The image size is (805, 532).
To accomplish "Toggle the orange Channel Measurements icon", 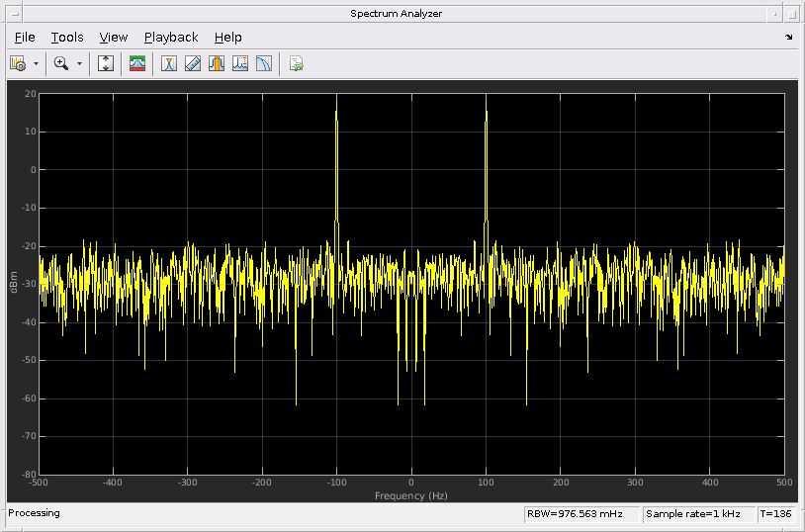I will pos(217,63).
